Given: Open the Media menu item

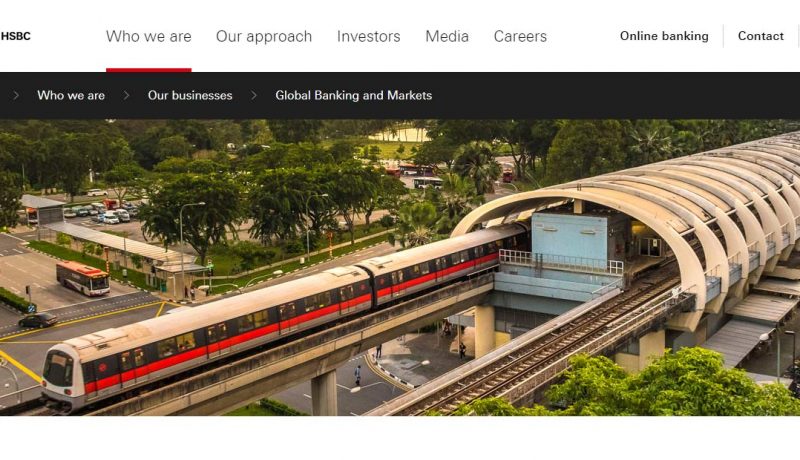Looking at the screenshot, I should point(447,37).
